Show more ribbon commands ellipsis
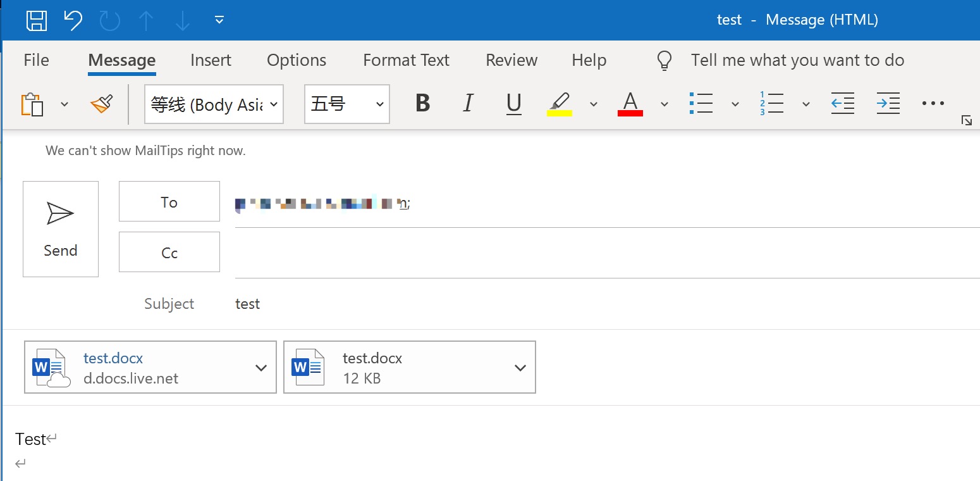 pyautogui.click(x=933, y=103)
